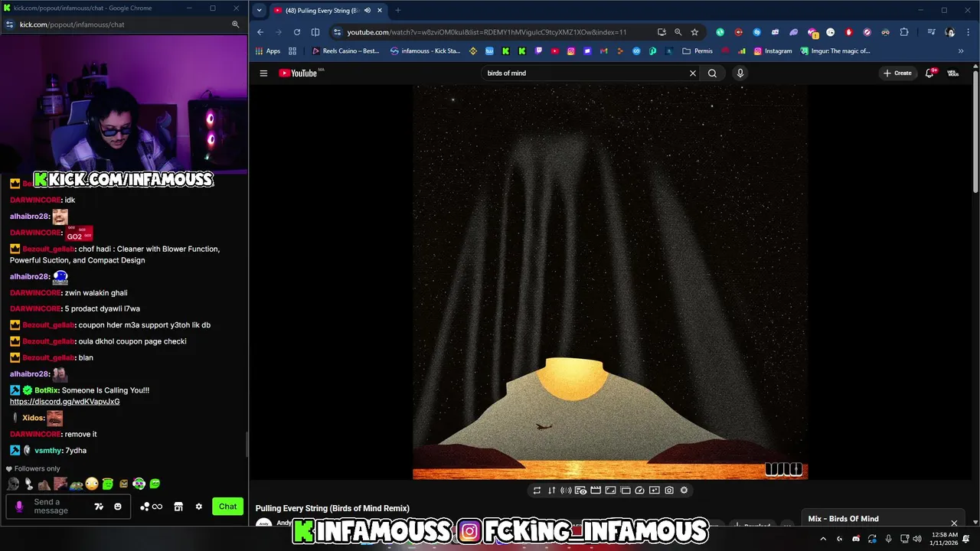Click the site info icon in the YouTube address bar
The image size is (980, 551).
[337, 32]
